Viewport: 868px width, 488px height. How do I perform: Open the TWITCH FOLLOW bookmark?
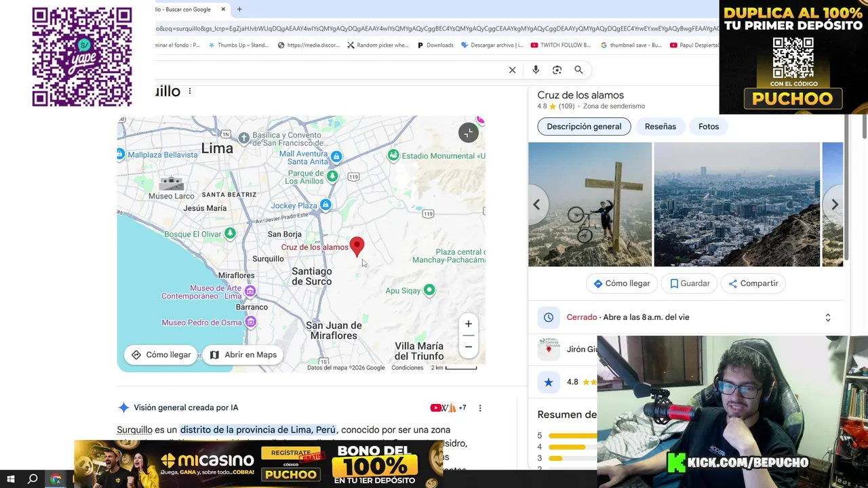(561, 45)
